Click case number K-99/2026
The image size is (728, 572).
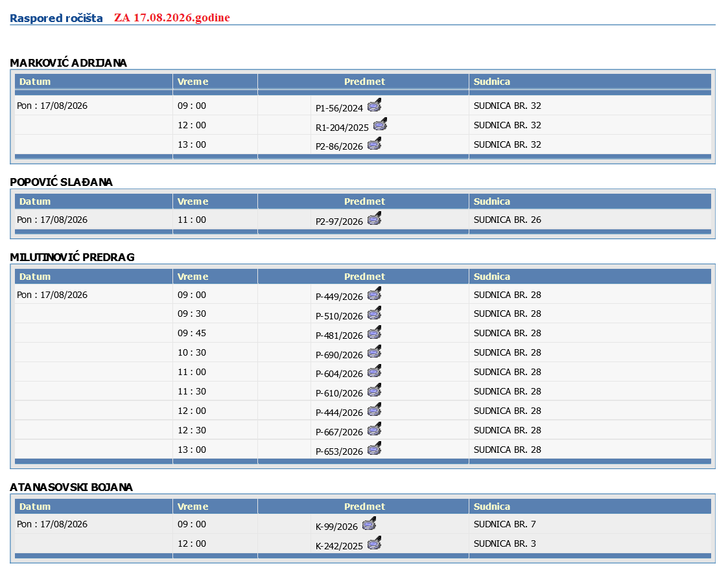[x=336, y=527]
